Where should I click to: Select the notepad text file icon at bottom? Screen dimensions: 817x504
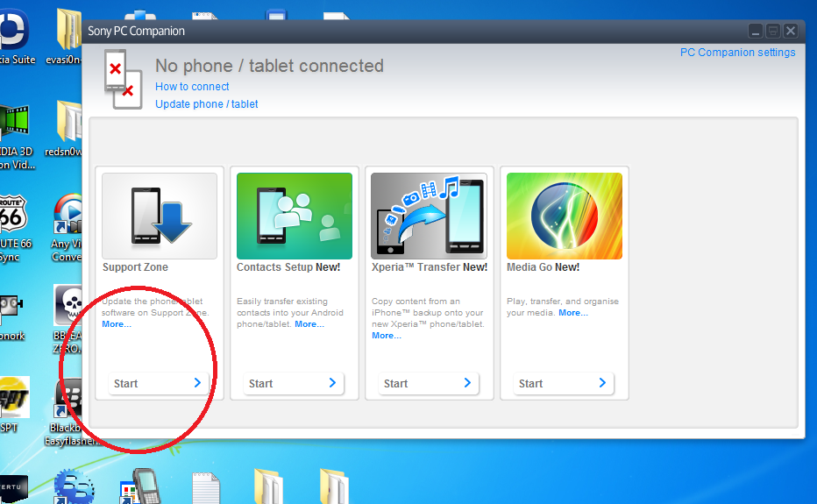[206, 488]
